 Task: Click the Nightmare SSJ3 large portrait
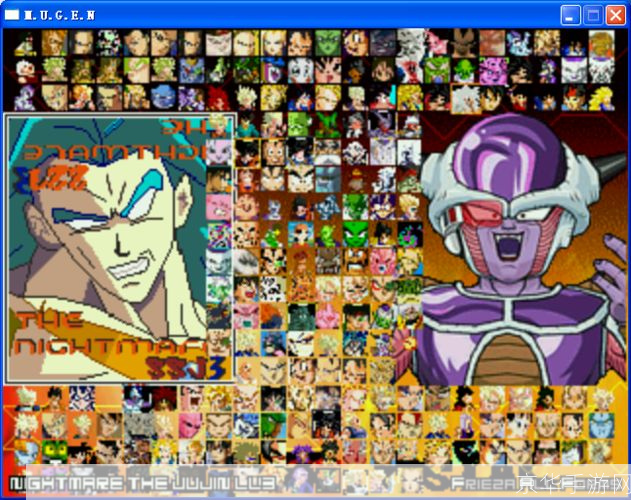pyautogui.click(x=119, y=248)
